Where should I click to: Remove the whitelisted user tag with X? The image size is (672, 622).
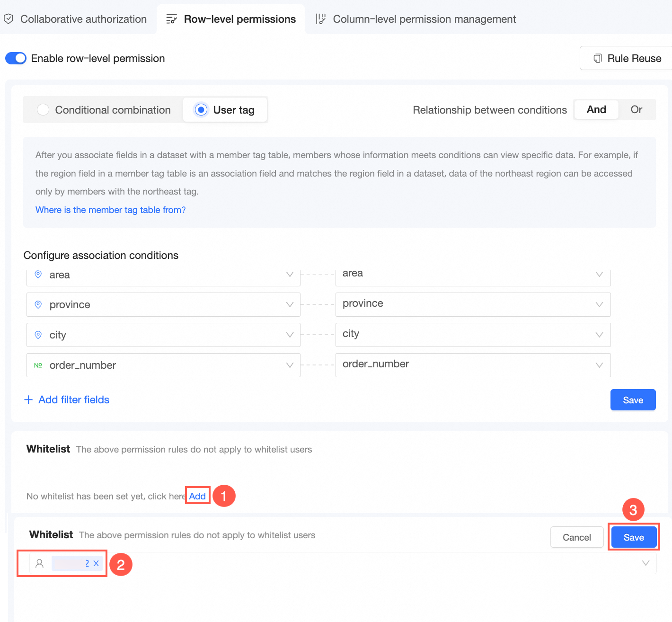(x=96, y=563)
